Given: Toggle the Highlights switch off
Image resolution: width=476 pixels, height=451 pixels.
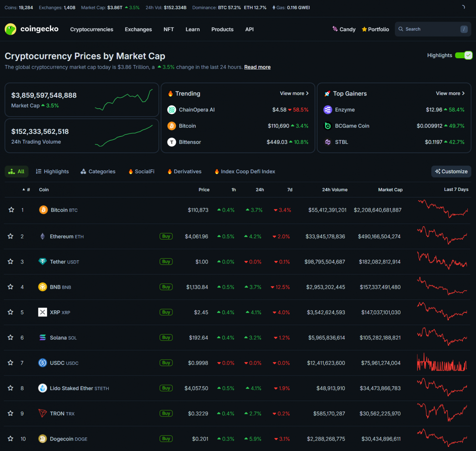Looking at the screenshot, I should (x=464, y=55).
